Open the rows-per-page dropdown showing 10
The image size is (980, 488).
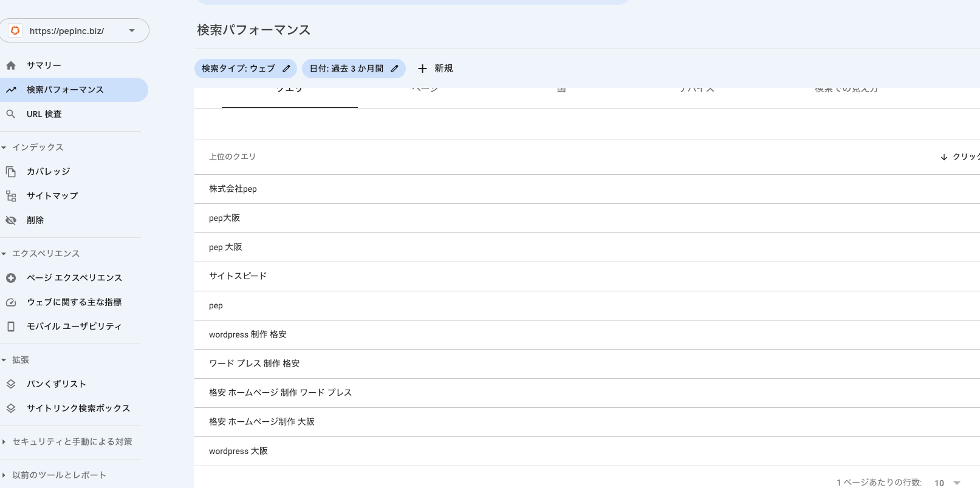(947, 483)
